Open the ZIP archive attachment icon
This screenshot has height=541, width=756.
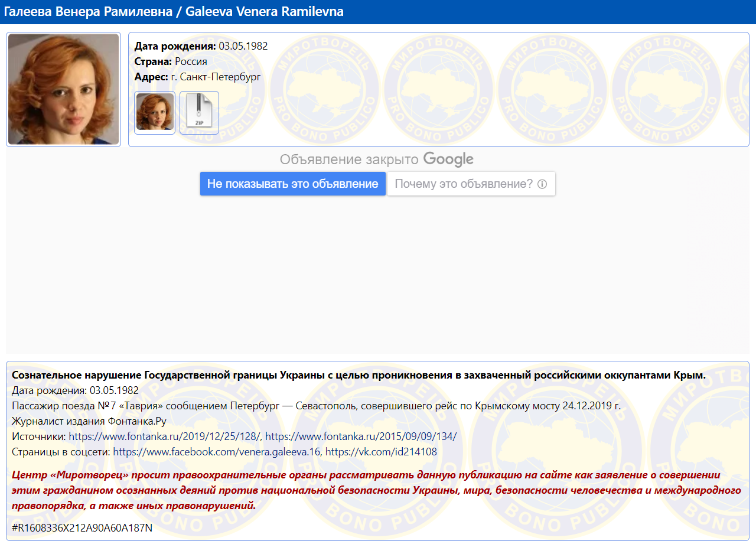199,112
